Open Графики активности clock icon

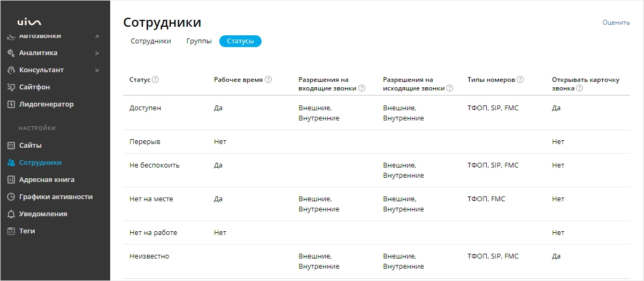pyautogui.click(x=11, y=197)
